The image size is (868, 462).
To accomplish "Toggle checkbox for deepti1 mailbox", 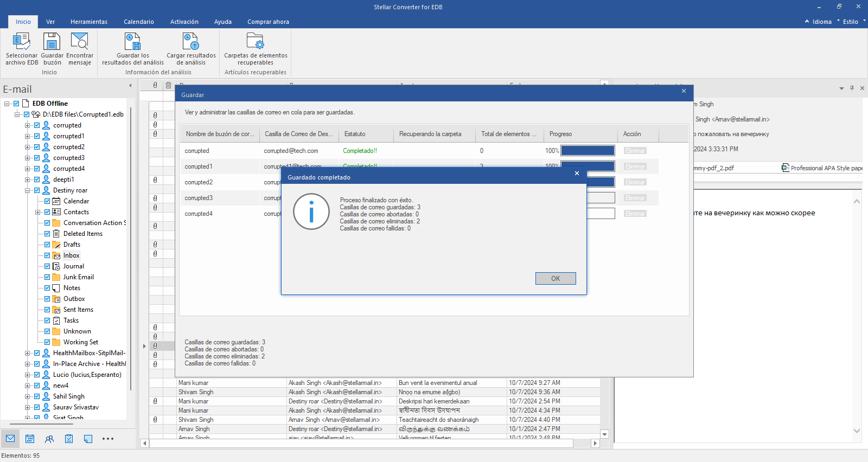I will pos(37,179).
